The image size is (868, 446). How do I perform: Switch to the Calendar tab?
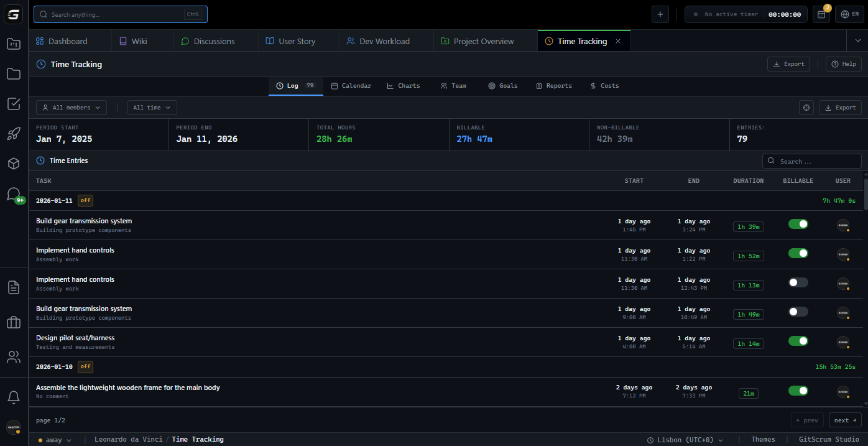click(x=351, y=85)
